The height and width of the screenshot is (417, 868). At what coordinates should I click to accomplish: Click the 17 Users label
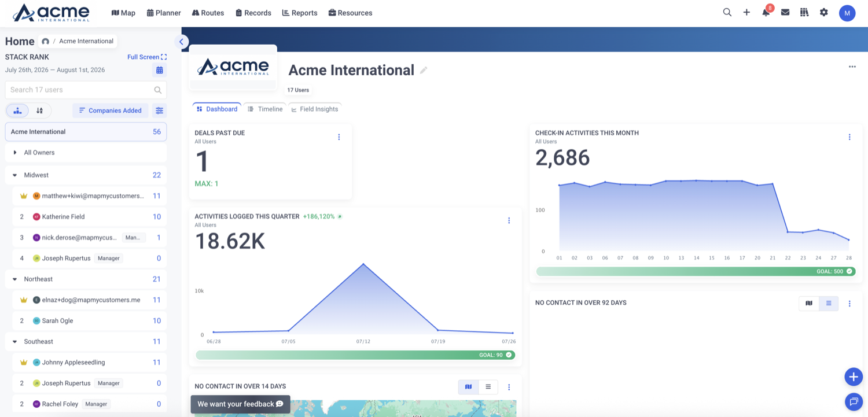pos(298,90)
